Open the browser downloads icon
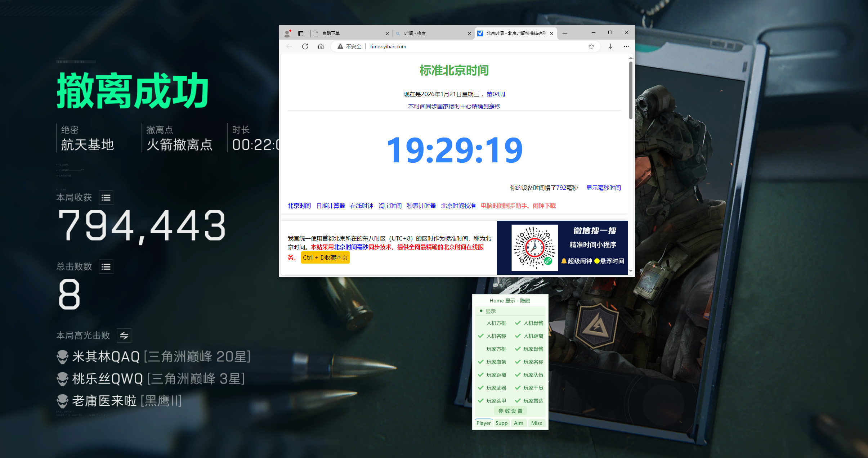Viewport: 868px width, 458px height. click(610, 46)
